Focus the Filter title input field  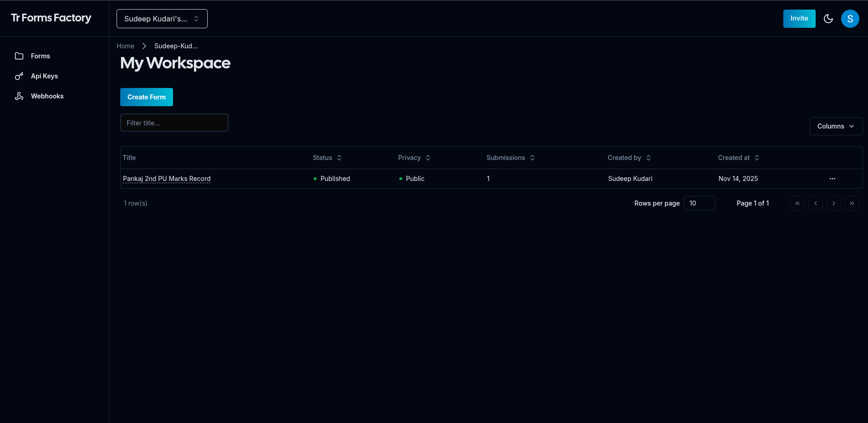click(x=174, y=123)
